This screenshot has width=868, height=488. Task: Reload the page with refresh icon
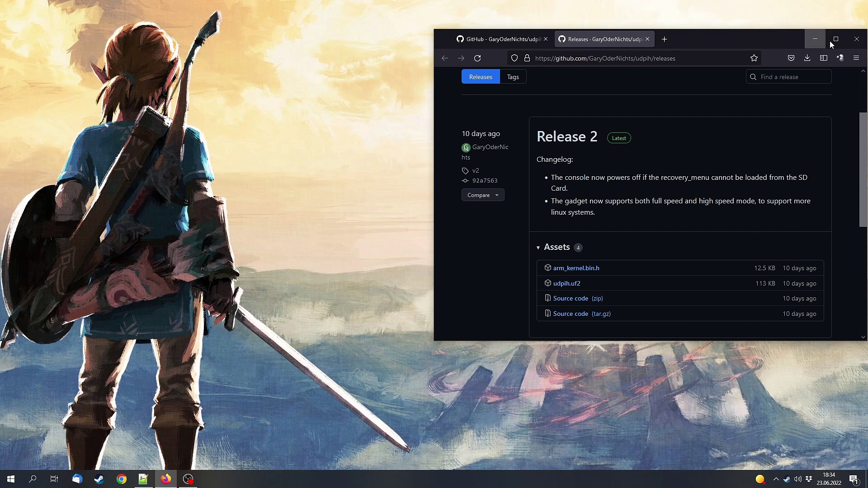click(x=477, y=58)
